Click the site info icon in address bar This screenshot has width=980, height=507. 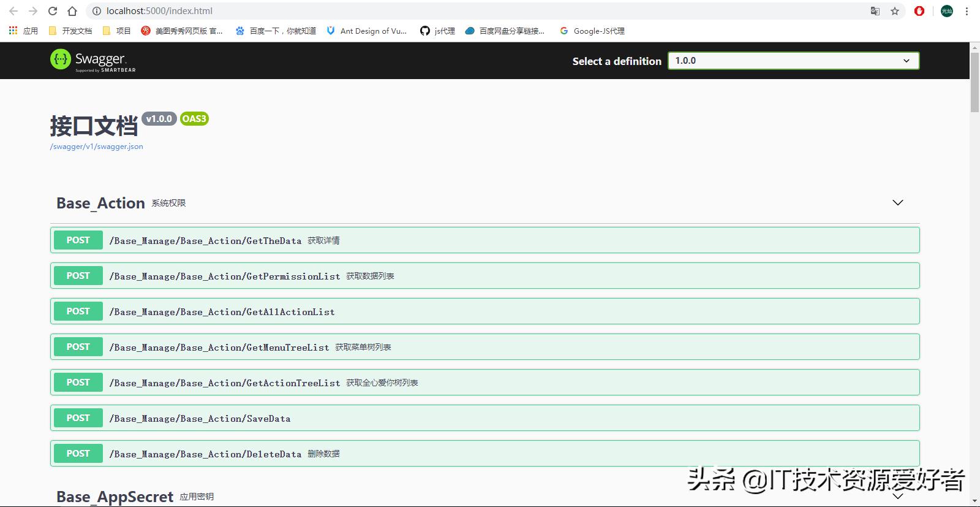pos(96,11)
